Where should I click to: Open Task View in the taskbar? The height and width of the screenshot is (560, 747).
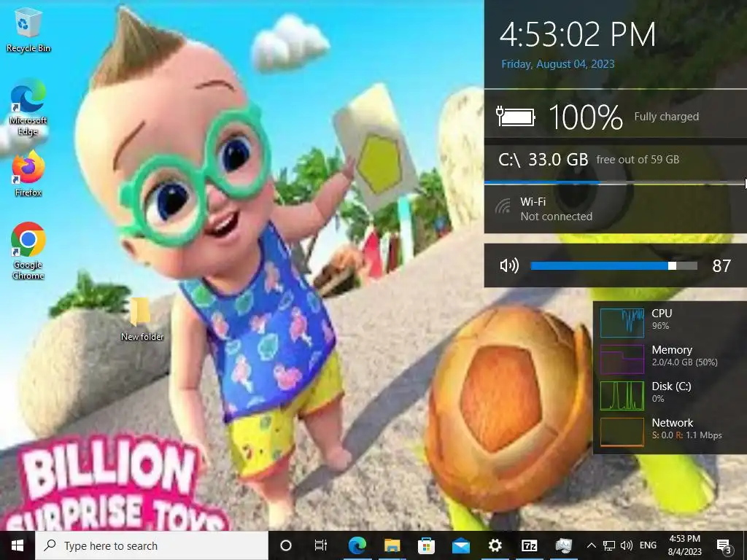[321, 545]
